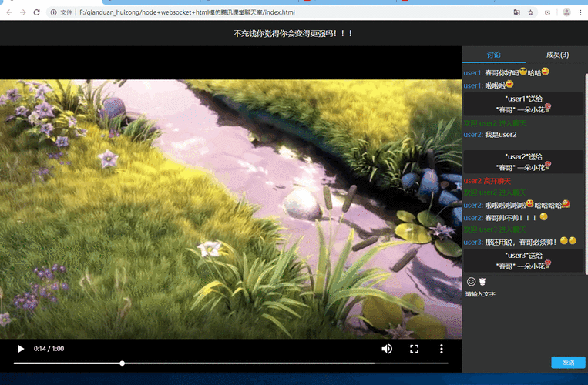Select the red text user2 离开聊天

click(x=487, y=181)
